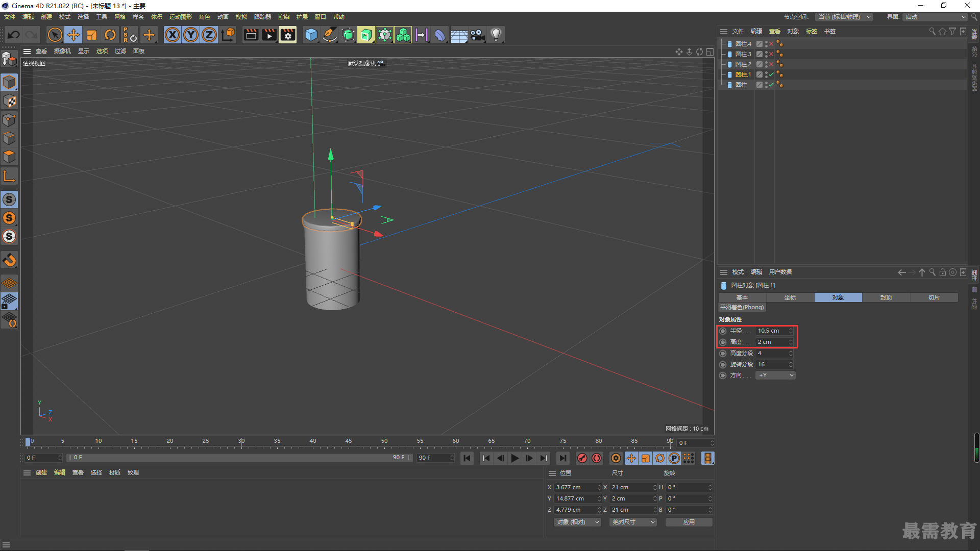980x551 pixels.
Task: Open the material manager 创建 menu
Action: click(41, 473)
